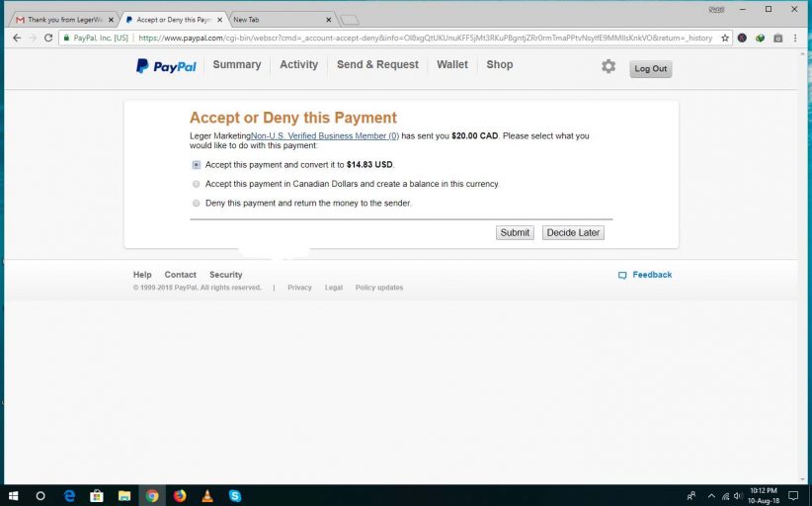Open VLC media player from taskbar
Screen dimensions: 812x506
[x=207, y=495]
